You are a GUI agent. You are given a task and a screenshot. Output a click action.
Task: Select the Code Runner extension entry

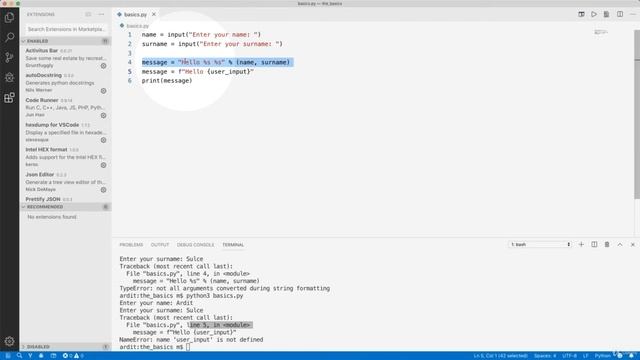coord(65,108)
